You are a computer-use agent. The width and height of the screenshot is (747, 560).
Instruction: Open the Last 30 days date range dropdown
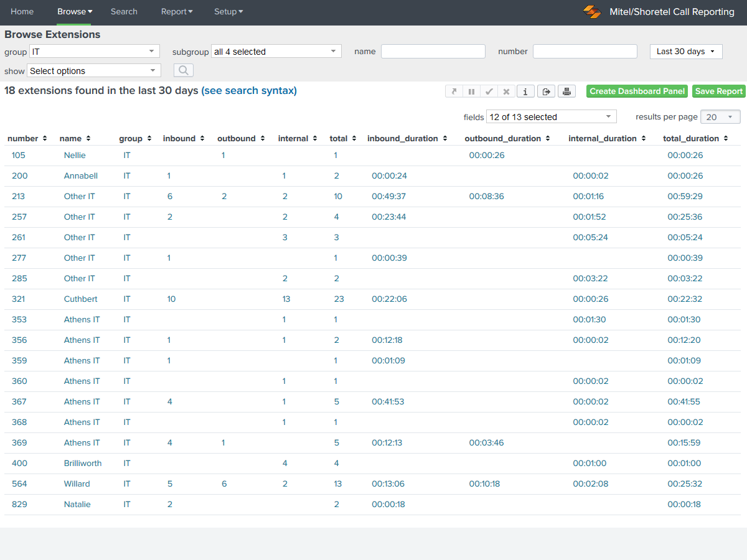coord(686,51)
